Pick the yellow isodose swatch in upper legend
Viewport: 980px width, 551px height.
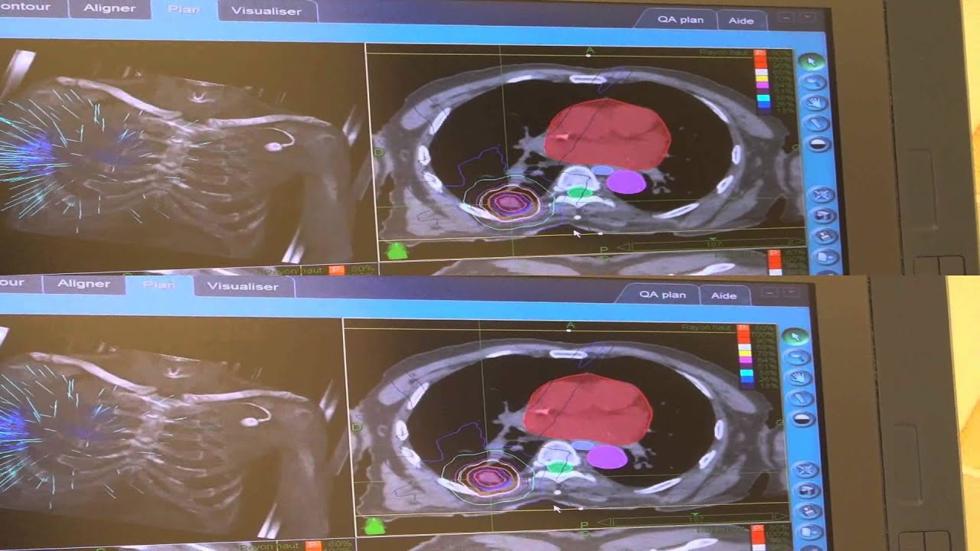click(x=762, y=79)
